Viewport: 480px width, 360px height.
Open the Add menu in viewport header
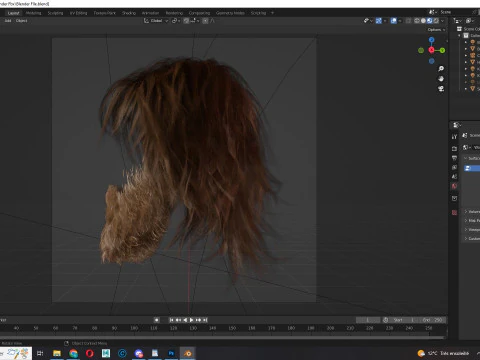click(x=8, y=21)
